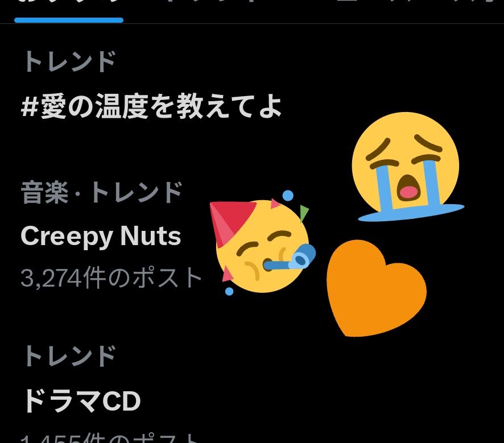
Task: Tap the 音楽・トレンド category label
Action: [x=102, y=193]
